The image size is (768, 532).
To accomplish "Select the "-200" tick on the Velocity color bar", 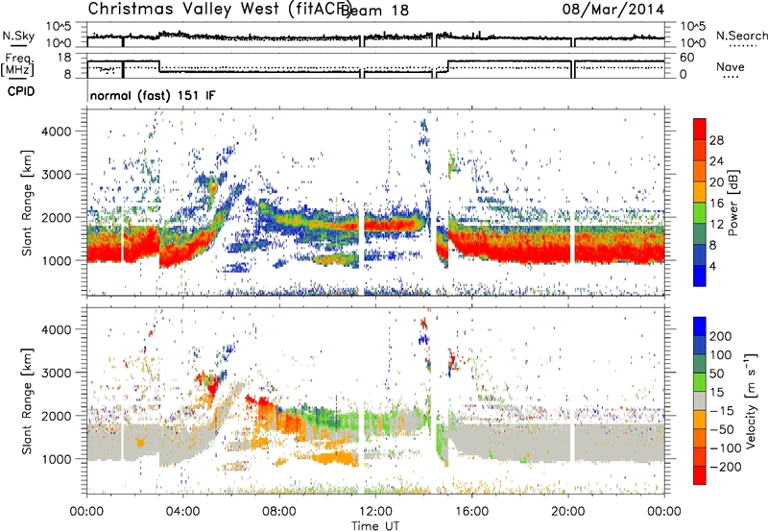I will (725, 467).
